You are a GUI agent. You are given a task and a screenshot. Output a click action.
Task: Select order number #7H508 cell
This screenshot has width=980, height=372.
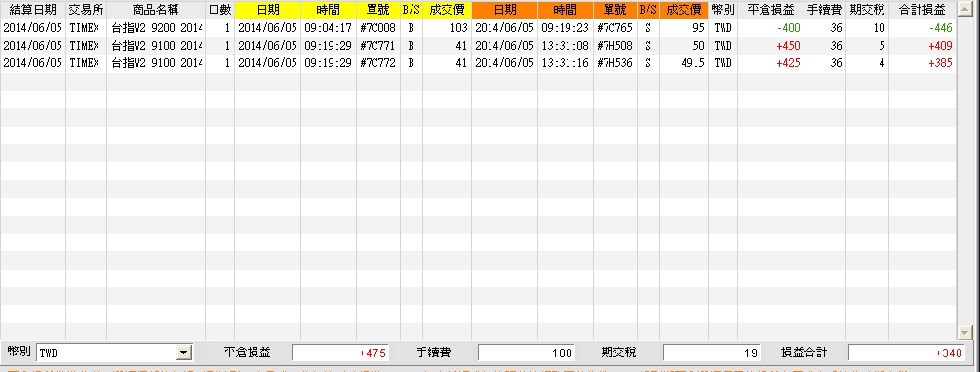pos(615,46)
